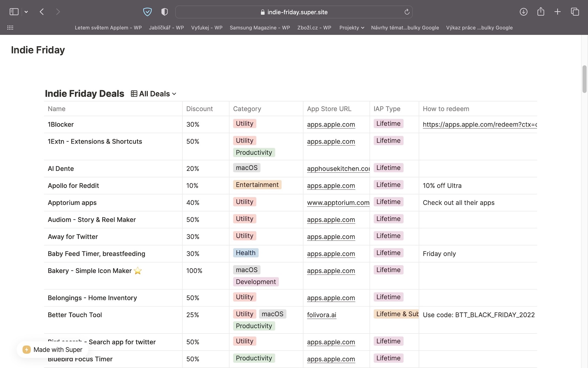The width and height of the screenshot is (588, 368).
Task: Open a new tab with plus icon
Action: [557, 12]
